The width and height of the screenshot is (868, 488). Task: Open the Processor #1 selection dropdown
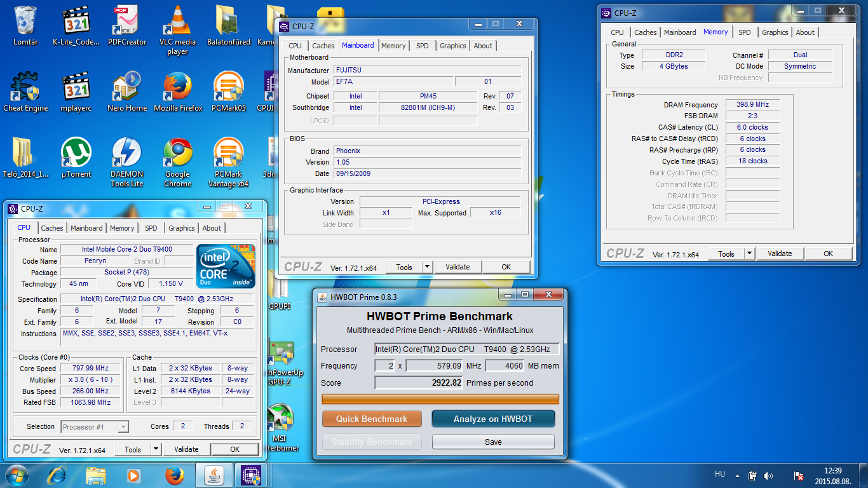(95, 427)
